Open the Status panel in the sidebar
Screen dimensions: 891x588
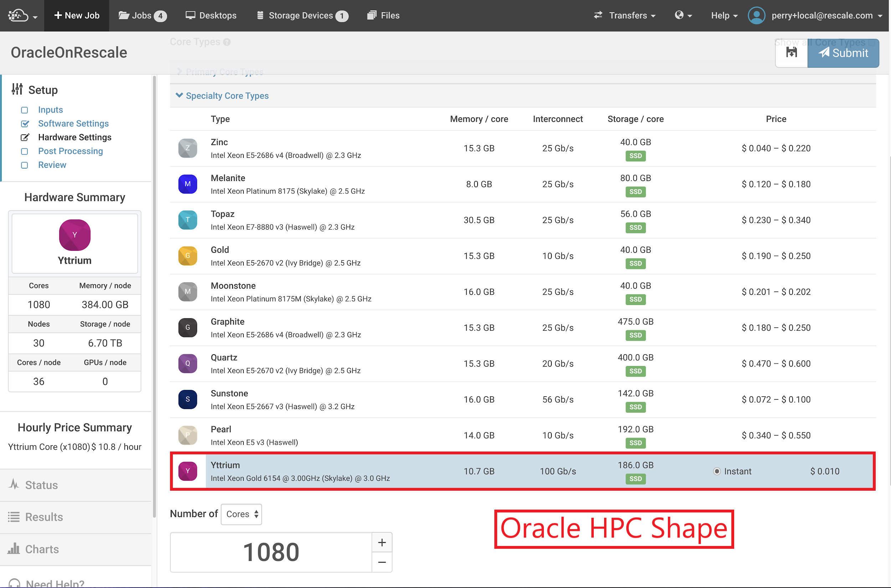pos(41,485)
